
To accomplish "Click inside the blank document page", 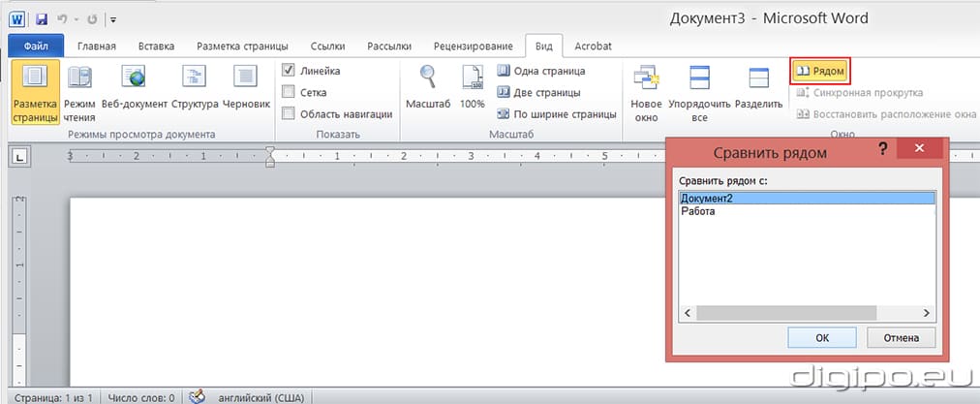I will [367, 292].
